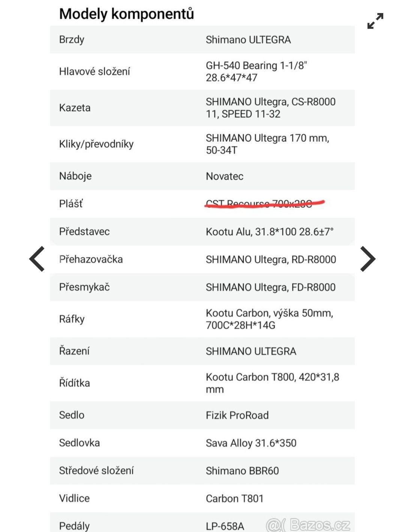Click the Pedály LP-658A value

(225, 526)
